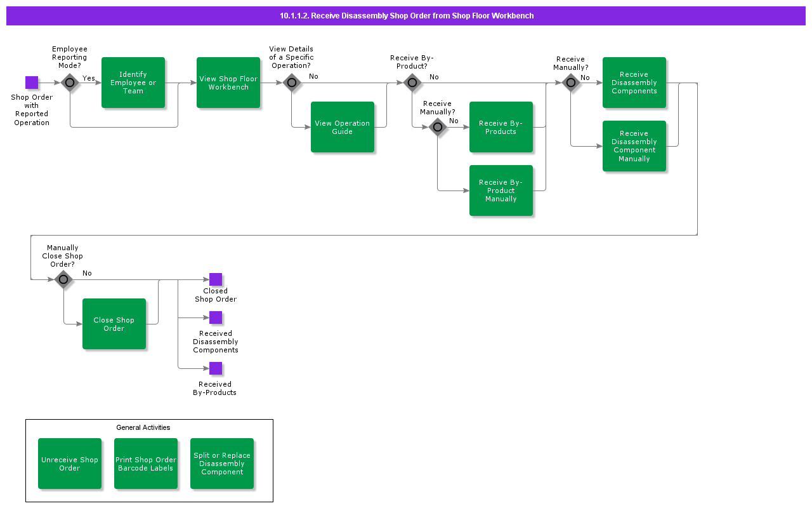Open Print Shop Order Barcode Labels activity
Viewport: 812px width, 508px height.
[146, 464]
